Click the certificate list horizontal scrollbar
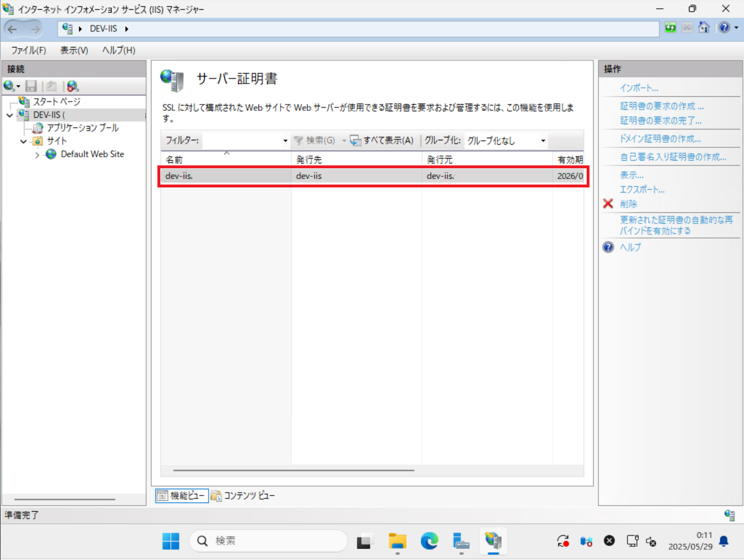This screenshot has height=560, width=744. point(294,470)
